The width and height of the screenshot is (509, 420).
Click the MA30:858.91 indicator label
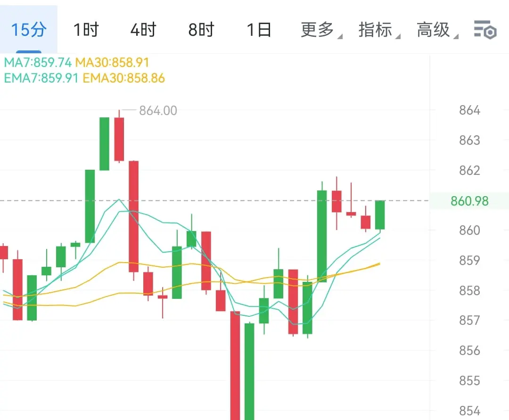112,62
